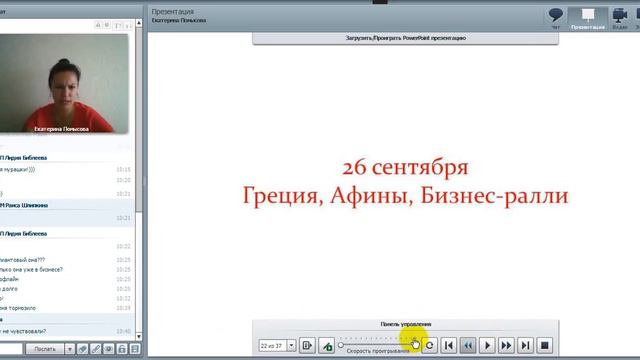Stop the presentation playback

point(544,345)
